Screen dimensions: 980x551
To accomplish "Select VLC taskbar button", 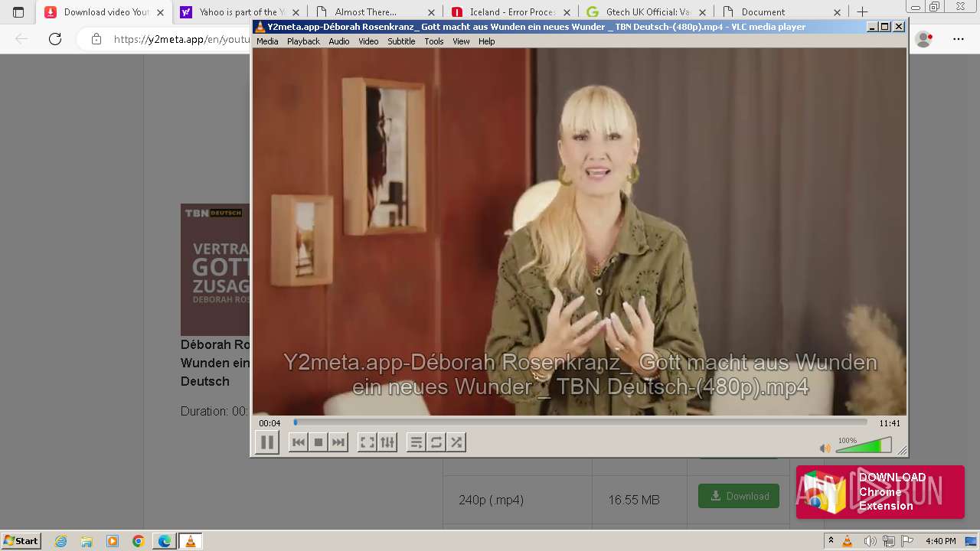I will (191, 541).
